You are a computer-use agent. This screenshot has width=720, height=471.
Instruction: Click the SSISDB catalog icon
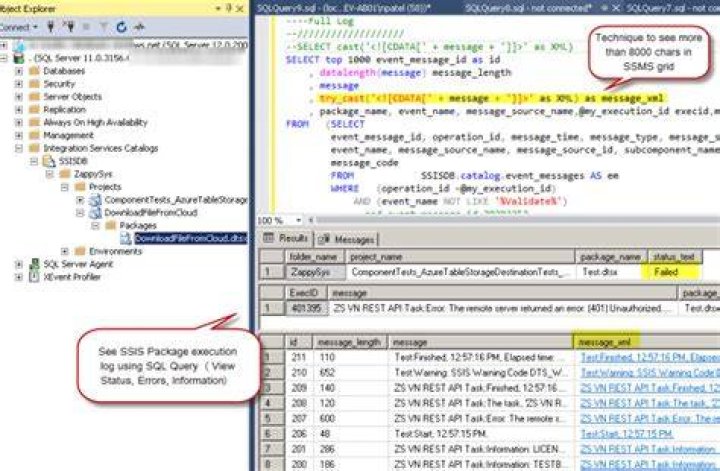(49, 161)
